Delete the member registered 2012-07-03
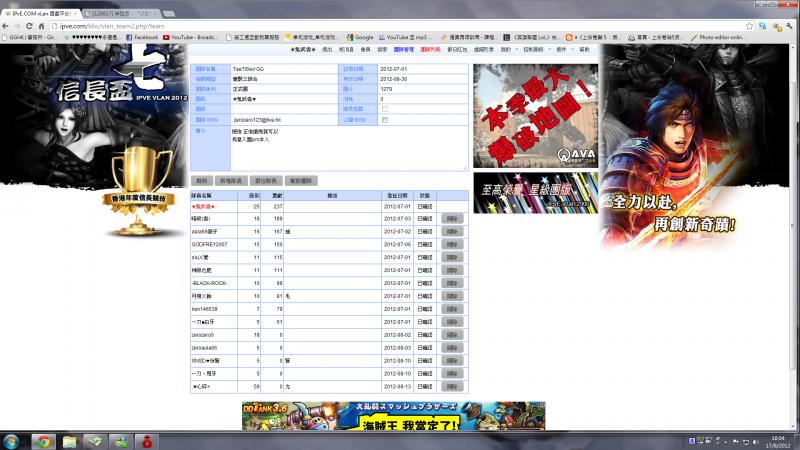800x450 pixels. [x=452, y=219]
